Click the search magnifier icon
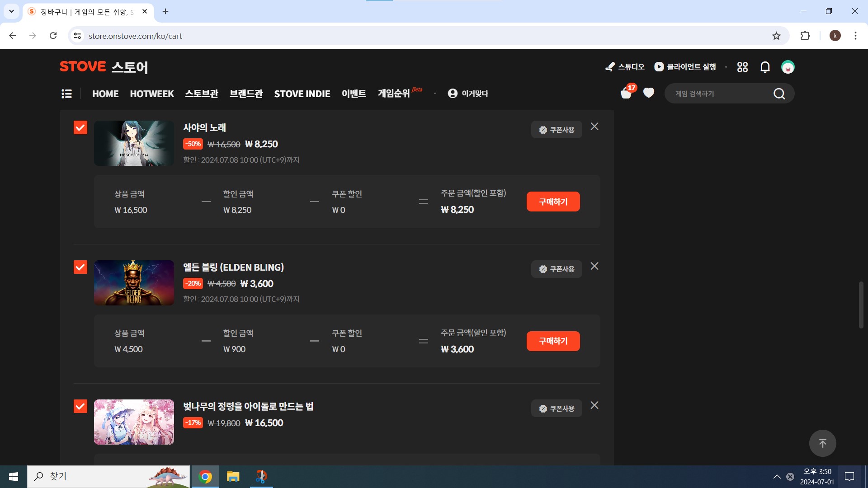 click(x=779, y=94)
